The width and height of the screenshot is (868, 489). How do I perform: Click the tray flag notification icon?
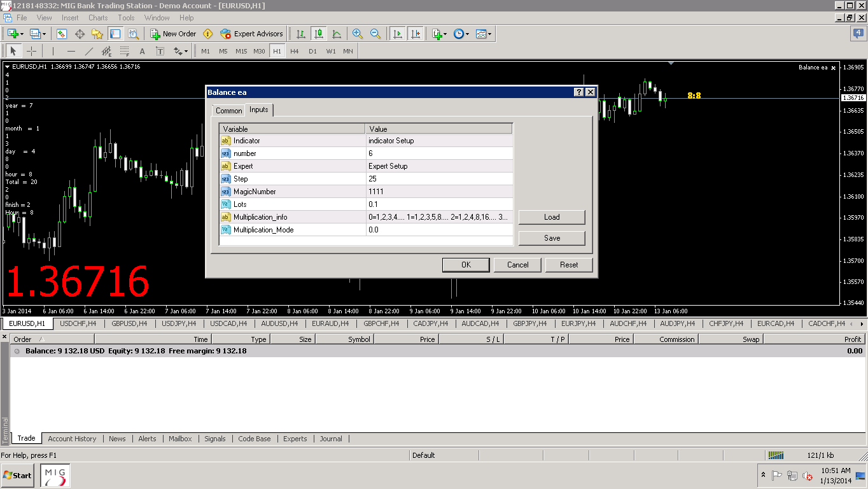(x=777, y=476)
